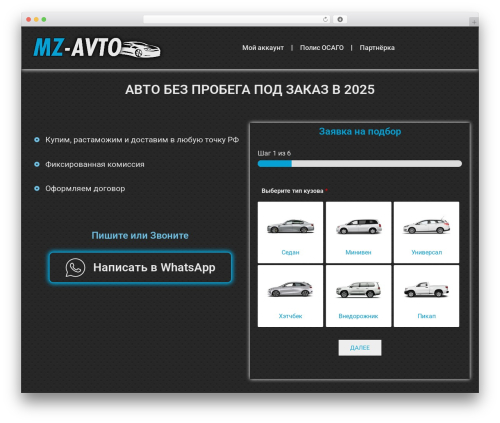Click the browser download icon button
The image size is (500, 423).
[x=340, y=19]
